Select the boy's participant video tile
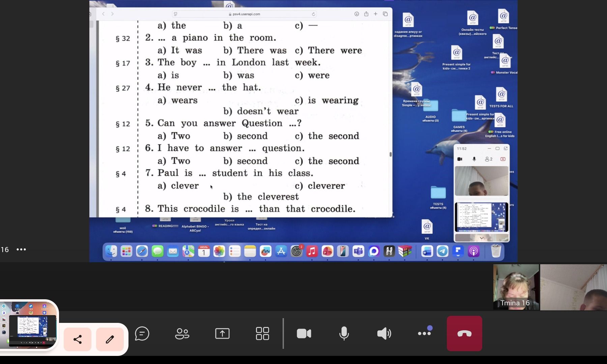This screenshot has width=607, height=364. point(573,287)
